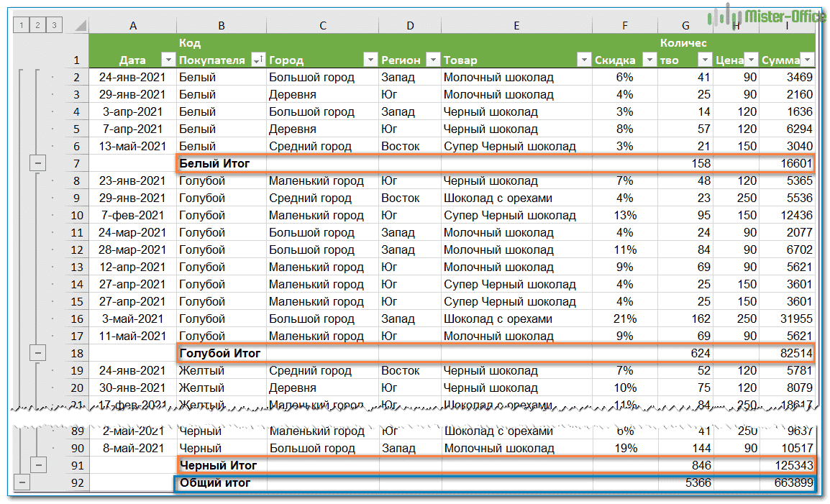This screenshot has width=830, height=504.
Task: Open the Дата filter dropdown
Action: point(168,60)
